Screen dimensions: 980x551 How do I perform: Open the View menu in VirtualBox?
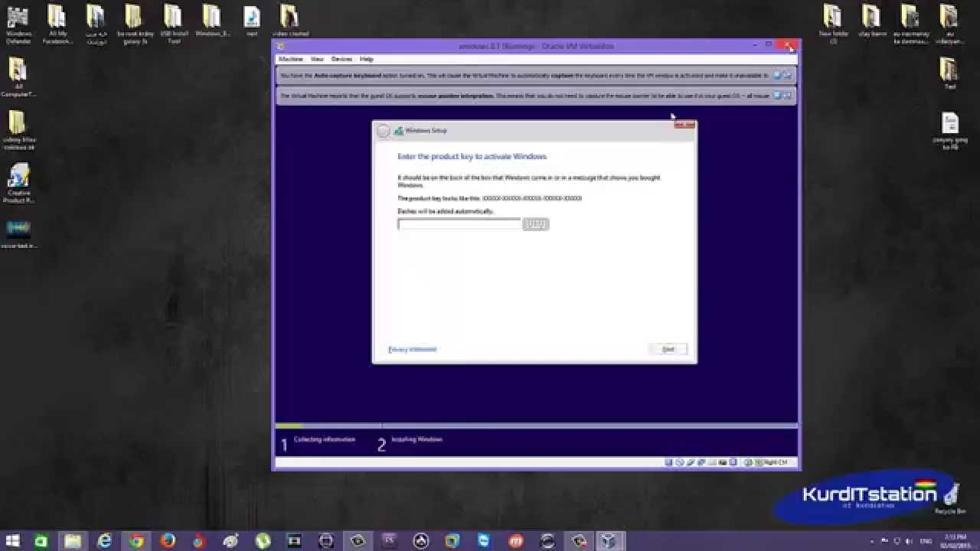tap(317, 59)
